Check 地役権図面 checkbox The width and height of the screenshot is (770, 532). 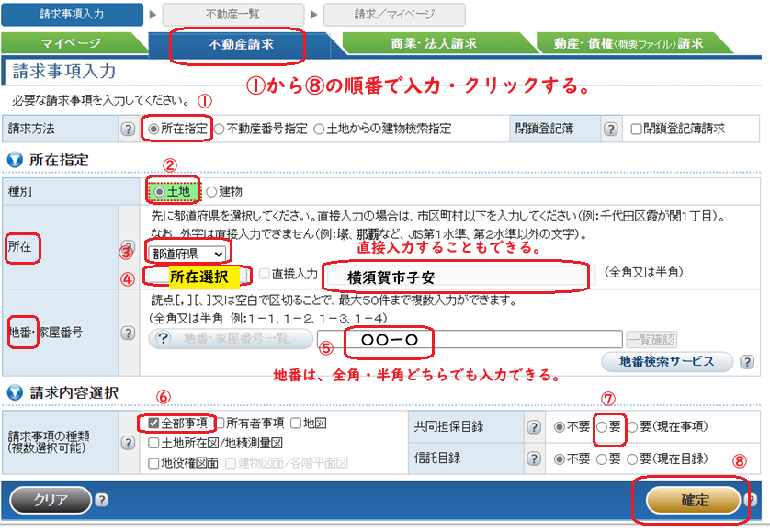tap(153, 463)
